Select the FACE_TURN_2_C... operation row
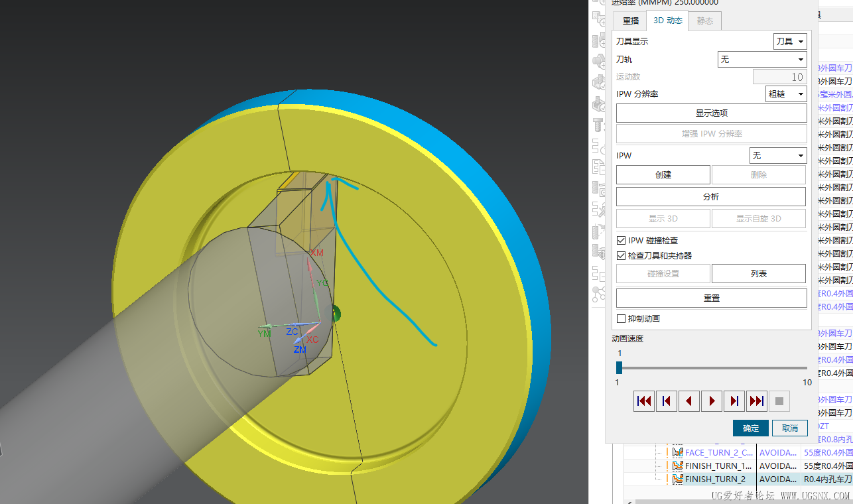Screen dimensions: 853x504 tap(738, 452)
